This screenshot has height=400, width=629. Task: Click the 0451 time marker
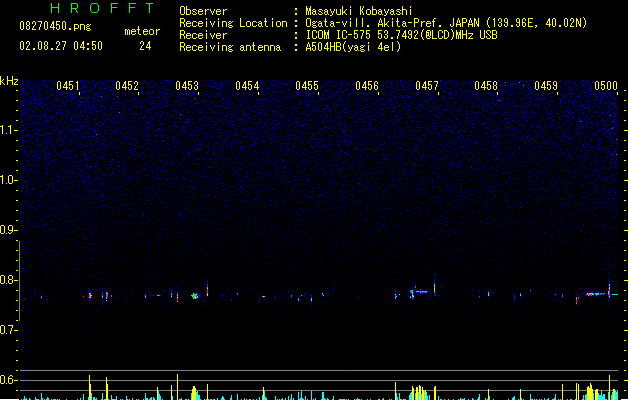point(68,86)
